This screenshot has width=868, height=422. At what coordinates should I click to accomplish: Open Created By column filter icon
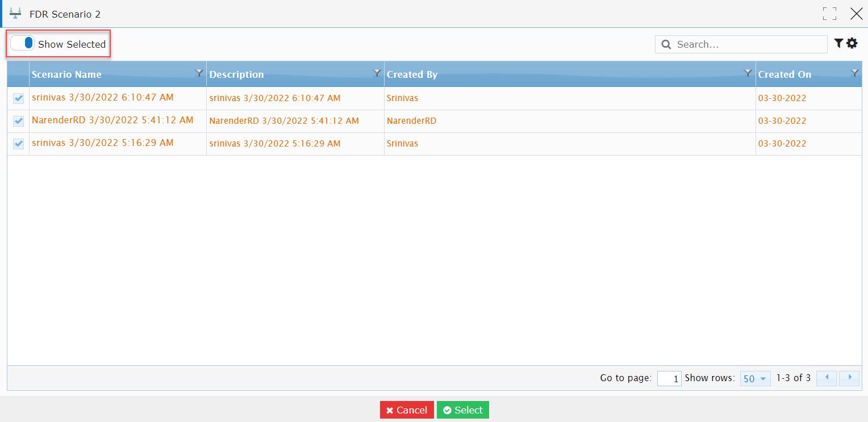click(748, 73)
